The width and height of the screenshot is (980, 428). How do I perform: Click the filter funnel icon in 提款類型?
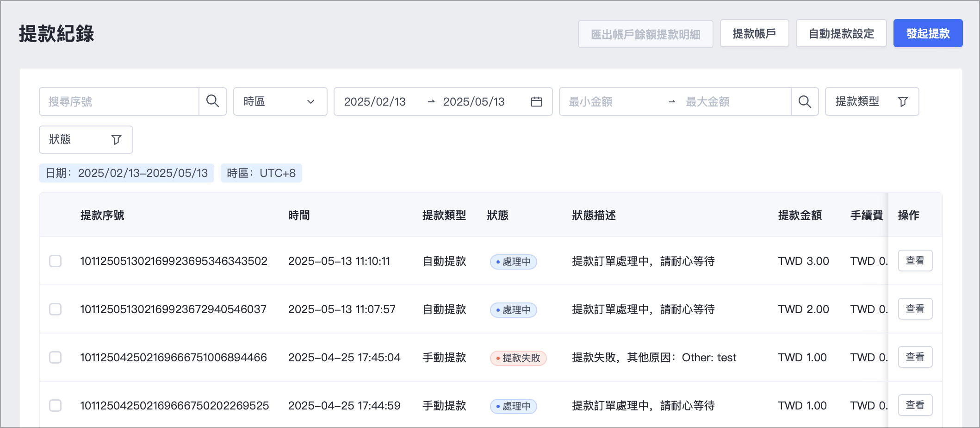[903, 101]
